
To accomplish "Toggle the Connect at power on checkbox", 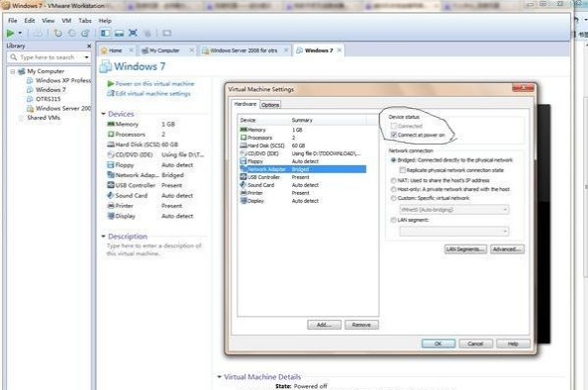I will [394, 135].
